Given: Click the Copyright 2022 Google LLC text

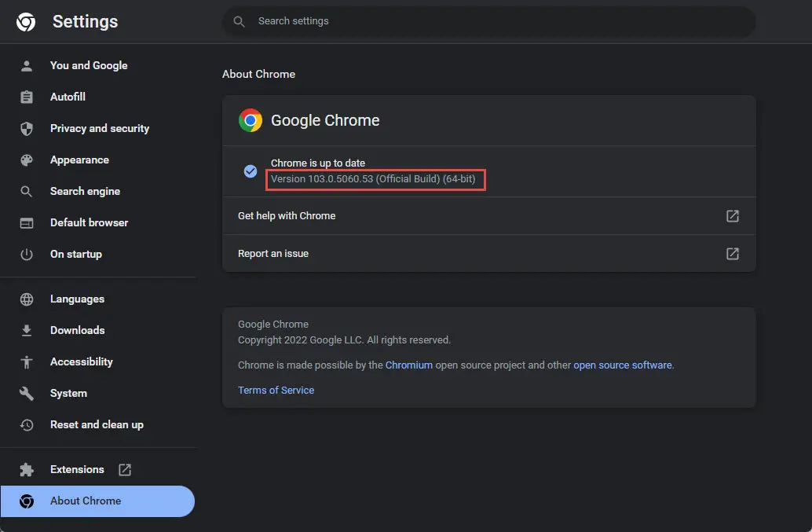Looking at the screenshot, I should [x=345, y=340].
